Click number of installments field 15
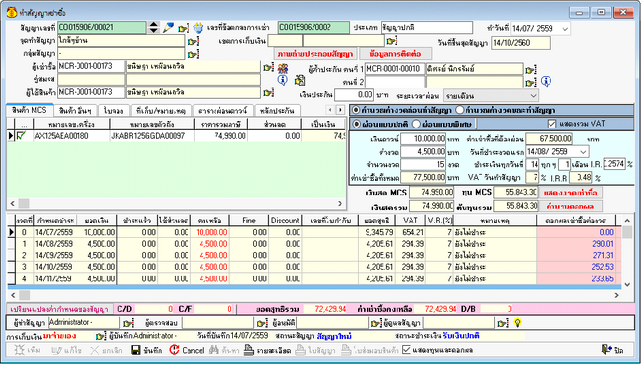Viewport: 642px width, 365px height. pyautogui.click(x=423, y=165)
